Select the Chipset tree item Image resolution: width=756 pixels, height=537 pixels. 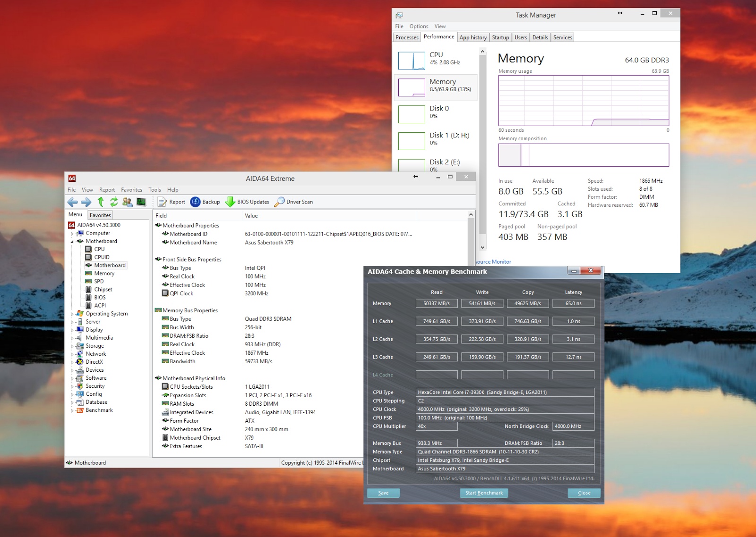pos(103,290)
